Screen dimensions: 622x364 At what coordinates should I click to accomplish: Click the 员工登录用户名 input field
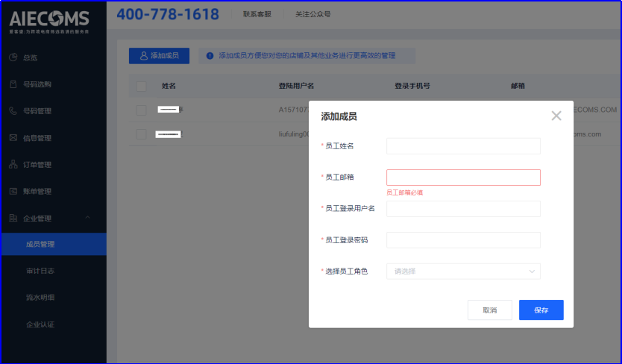pyautogui.click(x=463, y=209)
